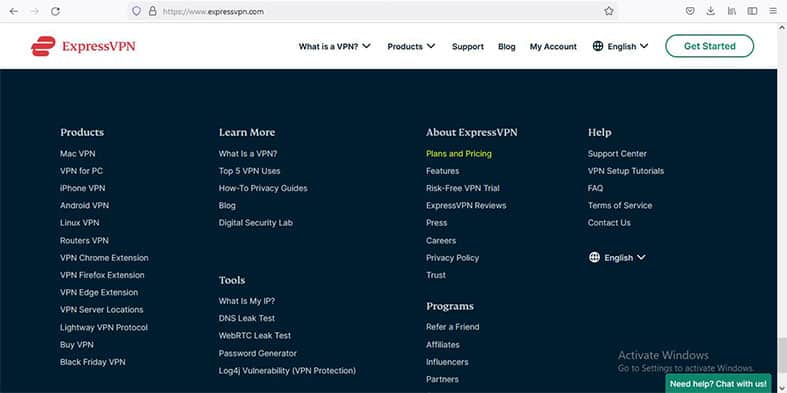
Task: Open the header English language dropdown
Action: [620, 46]
